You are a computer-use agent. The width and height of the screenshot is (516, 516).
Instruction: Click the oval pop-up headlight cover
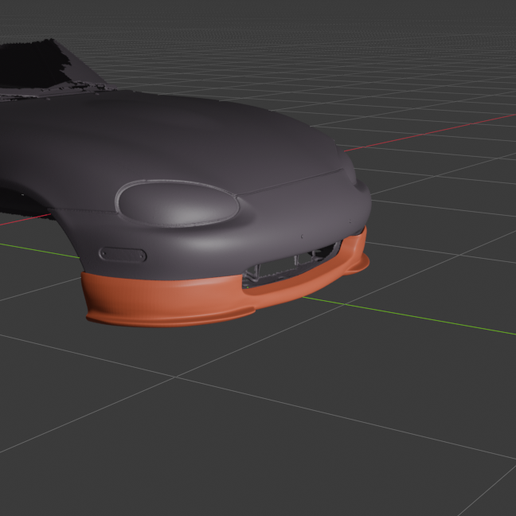click(x=178, y=203)
